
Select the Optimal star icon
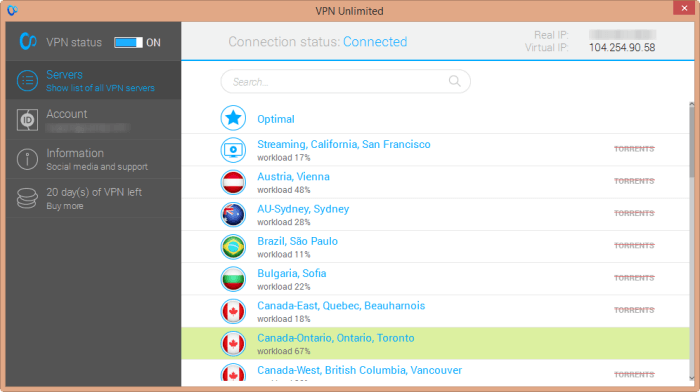[233, 118]
